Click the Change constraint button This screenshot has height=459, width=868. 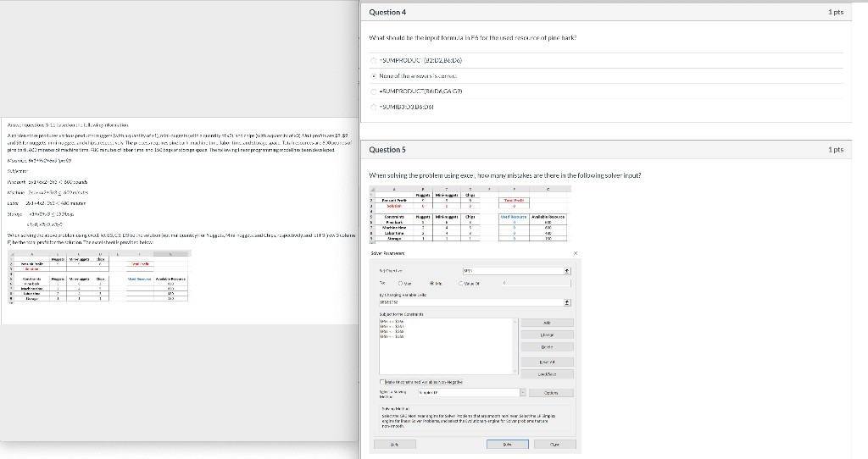click(x=547, y=335)
